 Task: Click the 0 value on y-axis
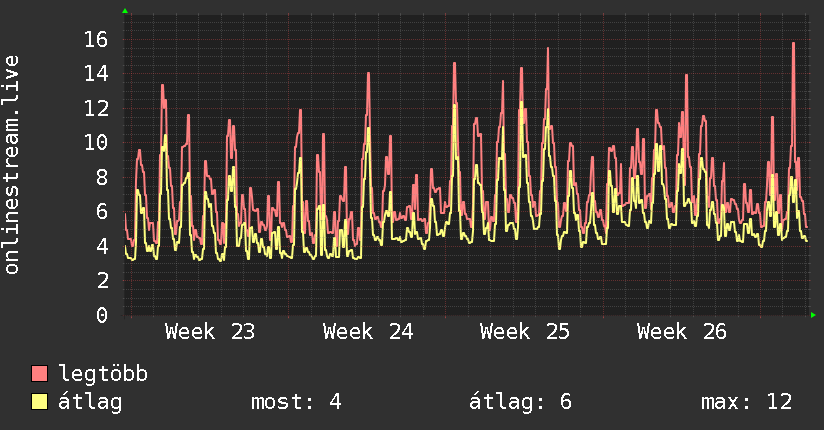point(102,315)
